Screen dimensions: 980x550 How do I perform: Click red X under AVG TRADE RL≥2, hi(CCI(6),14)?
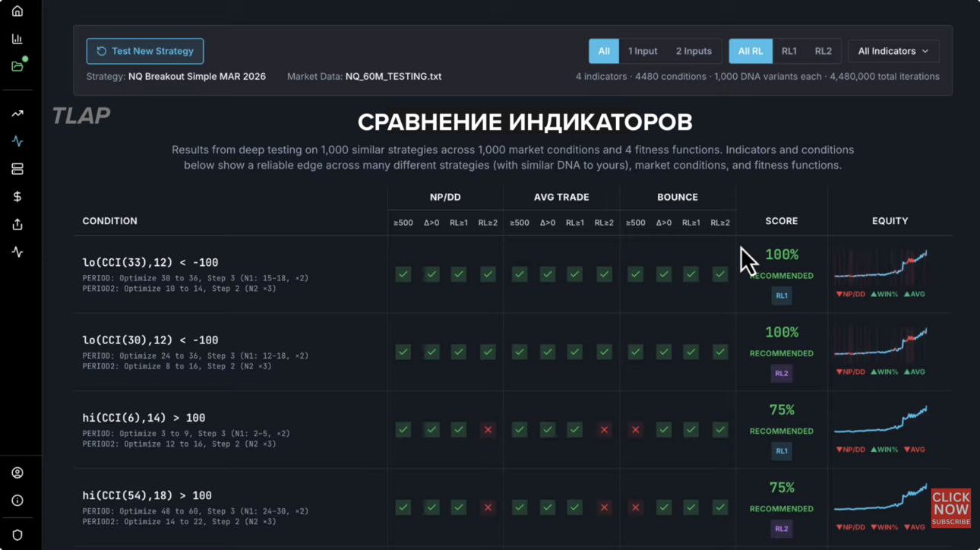coord(604,430)
